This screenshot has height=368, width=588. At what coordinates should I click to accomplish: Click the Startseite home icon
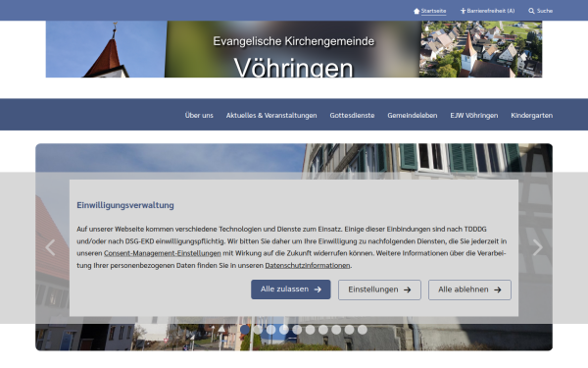pos(416,11)
